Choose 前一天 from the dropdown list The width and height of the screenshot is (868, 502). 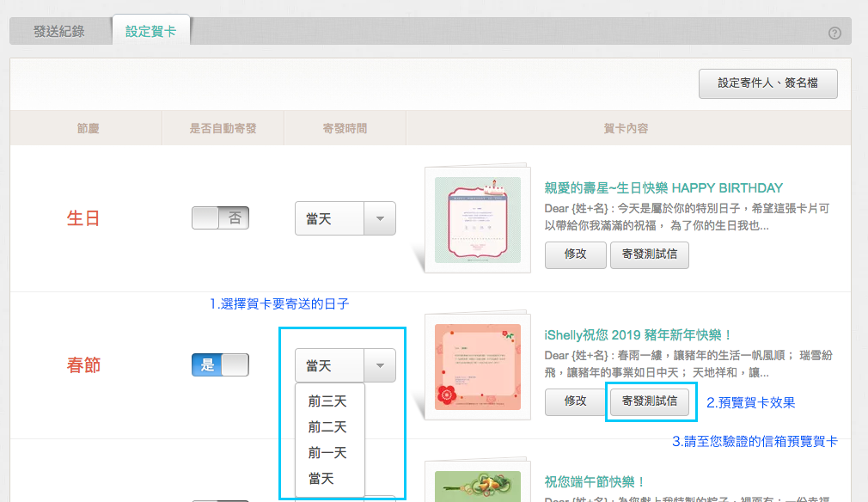(x=327, y=453)
